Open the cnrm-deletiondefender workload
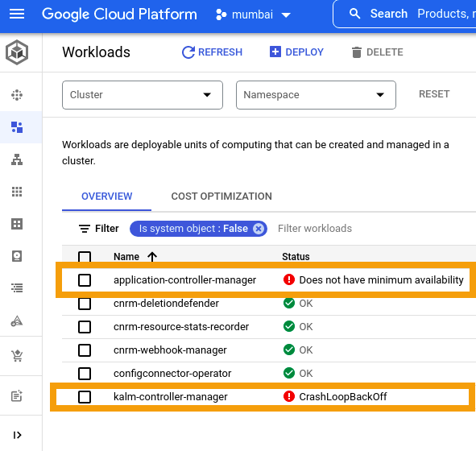Screen dimensions: 476x451 [166, 303]
